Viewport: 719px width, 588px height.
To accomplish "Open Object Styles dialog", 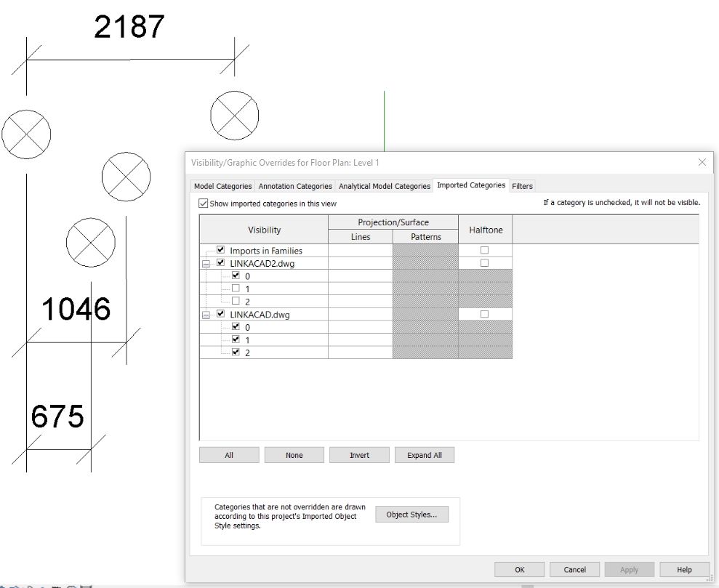I will pos(411,514).
